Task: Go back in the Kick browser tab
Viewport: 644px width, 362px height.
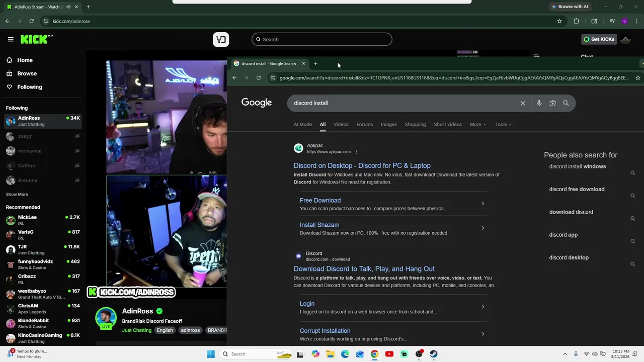Action: point(7,21)
